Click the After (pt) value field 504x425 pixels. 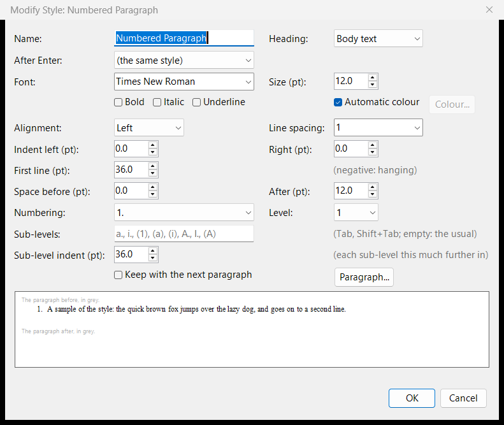(351, 191)
